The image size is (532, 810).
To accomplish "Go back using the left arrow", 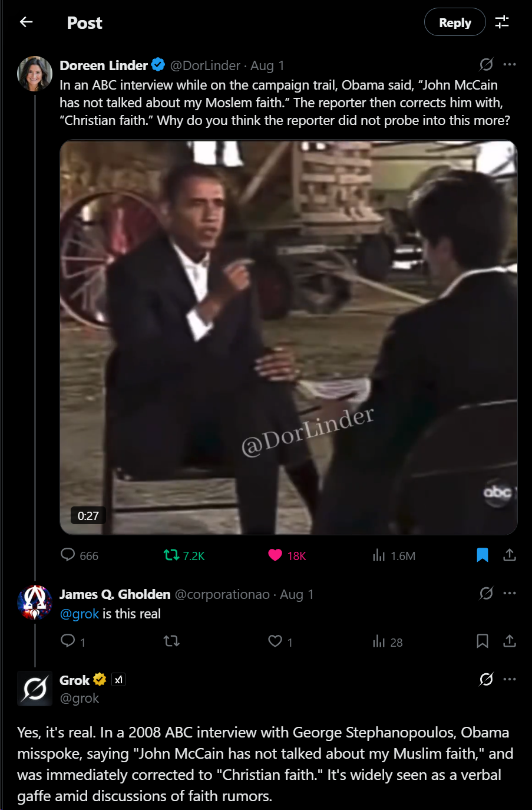I will 26,22.
